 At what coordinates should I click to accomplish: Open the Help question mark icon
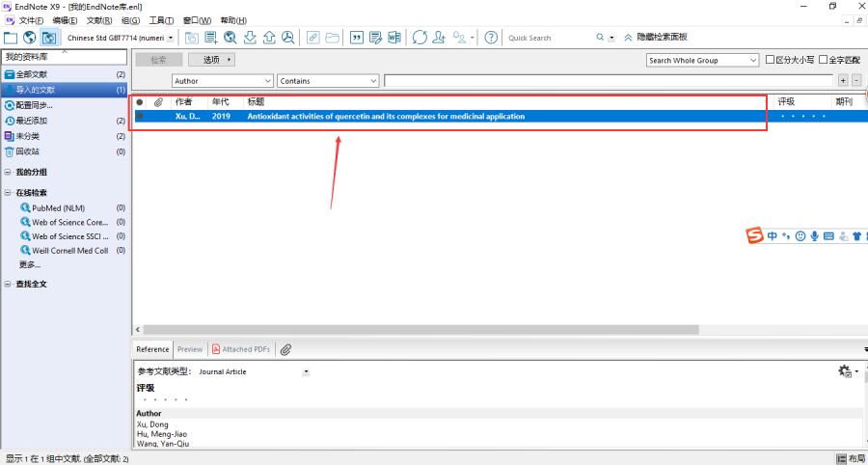click(491, 38)
